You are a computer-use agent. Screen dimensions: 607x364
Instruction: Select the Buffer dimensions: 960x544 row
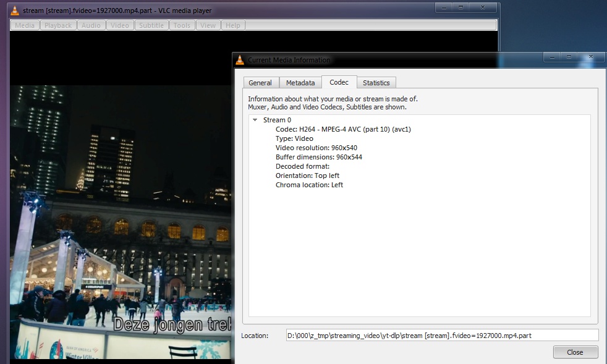click(x=318, y=157)
